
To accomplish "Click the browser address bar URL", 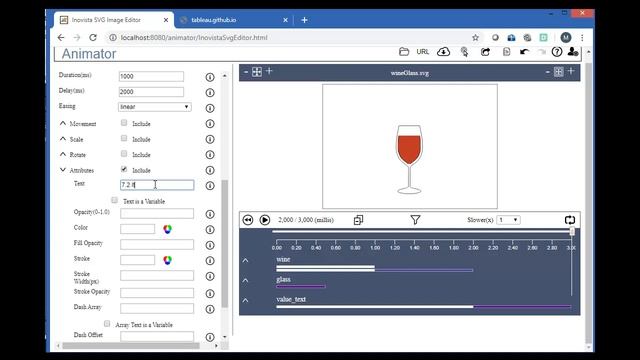I will [194, 38].
